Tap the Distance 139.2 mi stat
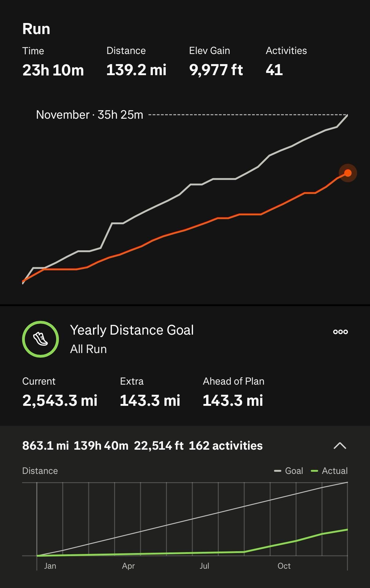This screenshot has height=588, width=370. click(x=136, y=70)
